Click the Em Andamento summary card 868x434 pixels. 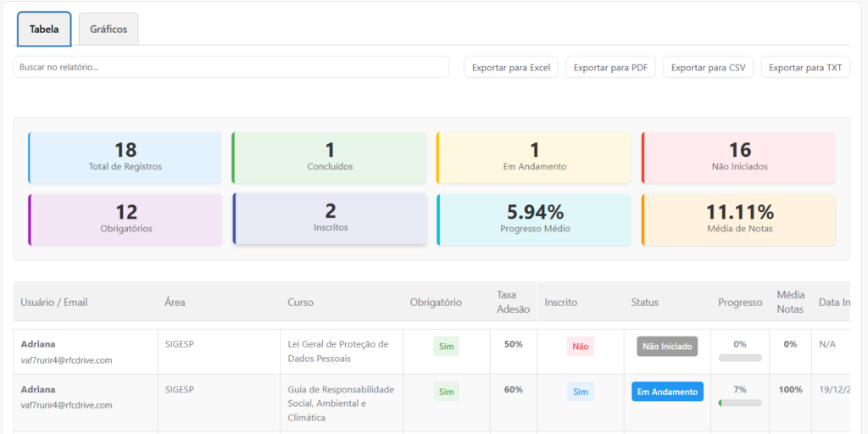coord(534,158)
